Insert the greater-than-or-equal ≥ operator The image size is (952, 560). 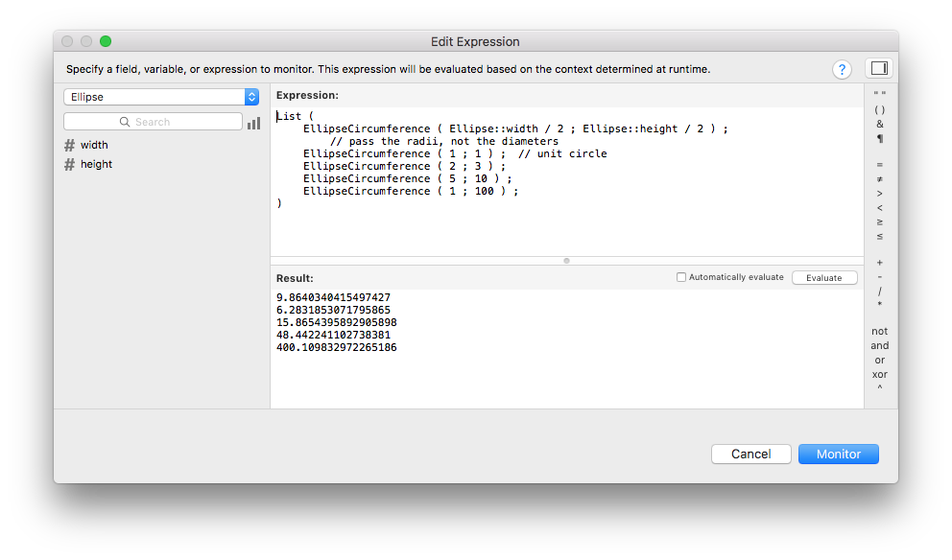click(880, 222)
